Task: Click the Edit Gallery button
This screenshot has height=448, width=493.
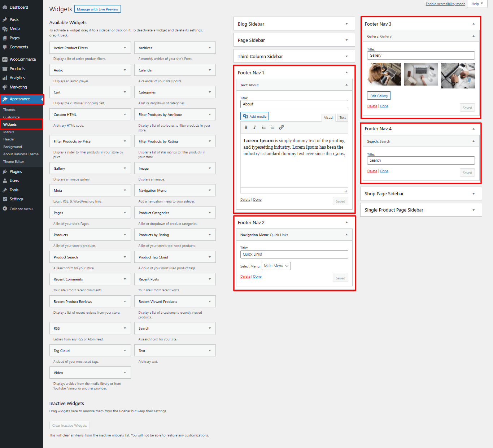Action: click(379, 96)
